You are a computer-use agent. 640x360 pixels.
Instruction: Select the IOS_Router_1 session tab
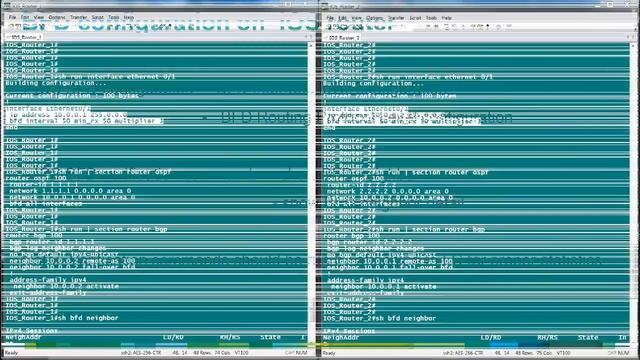pyautogui.click(x=24, y=37)
